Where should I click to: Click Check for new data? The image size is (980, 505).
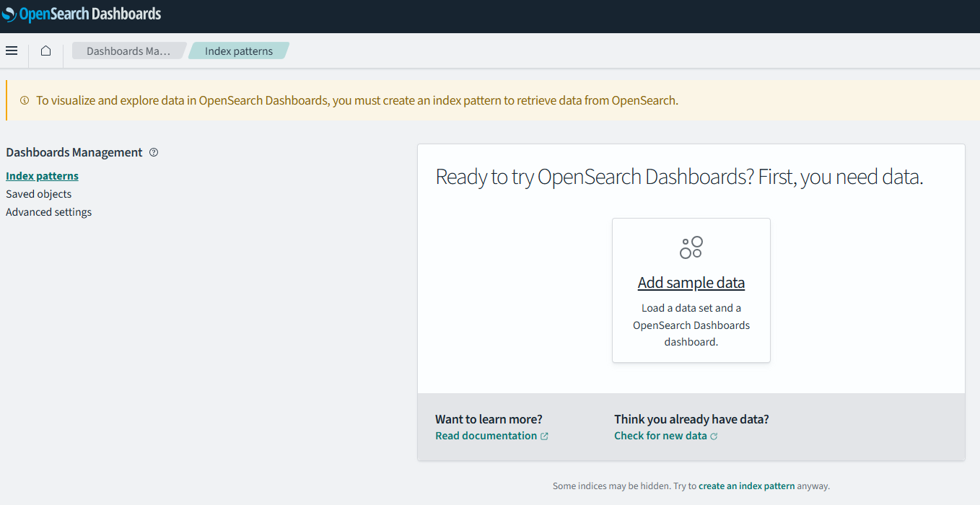(659, 435)
